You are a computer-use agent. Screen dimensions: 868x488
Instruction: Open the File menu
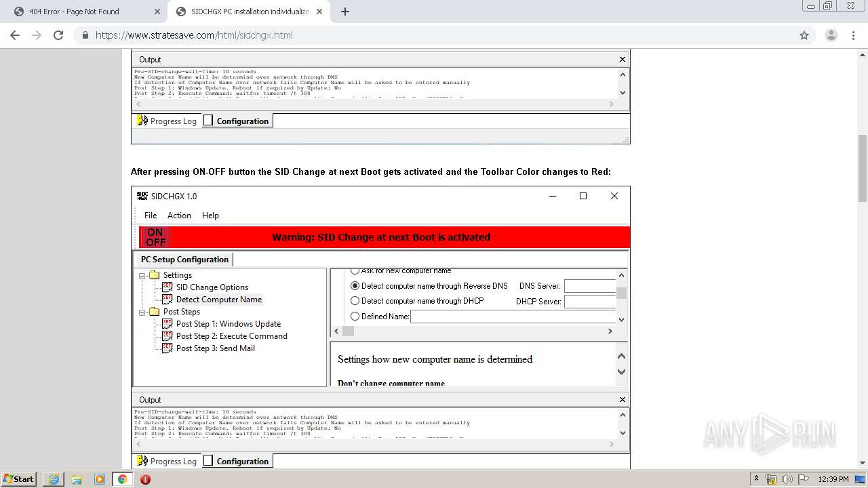coord(151,216)
